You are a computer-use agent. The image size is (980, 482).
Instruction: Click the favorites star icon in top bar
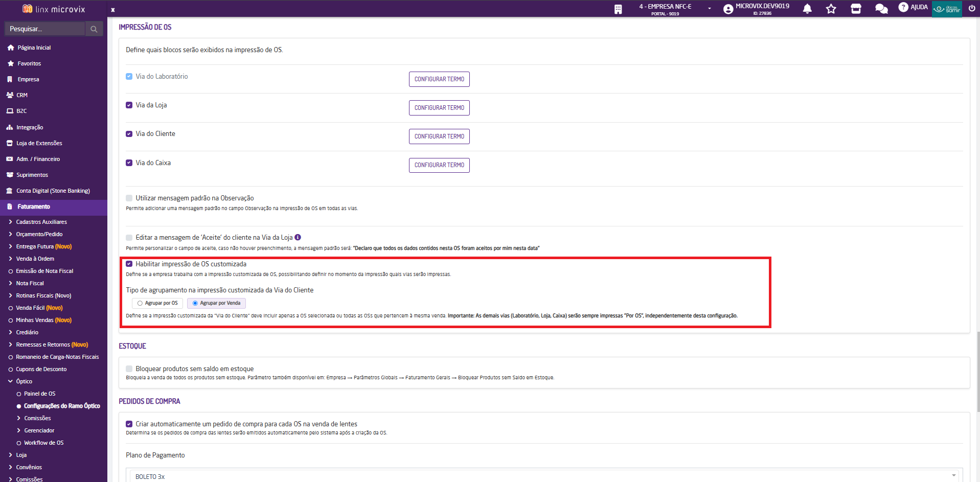click(831, 9)
